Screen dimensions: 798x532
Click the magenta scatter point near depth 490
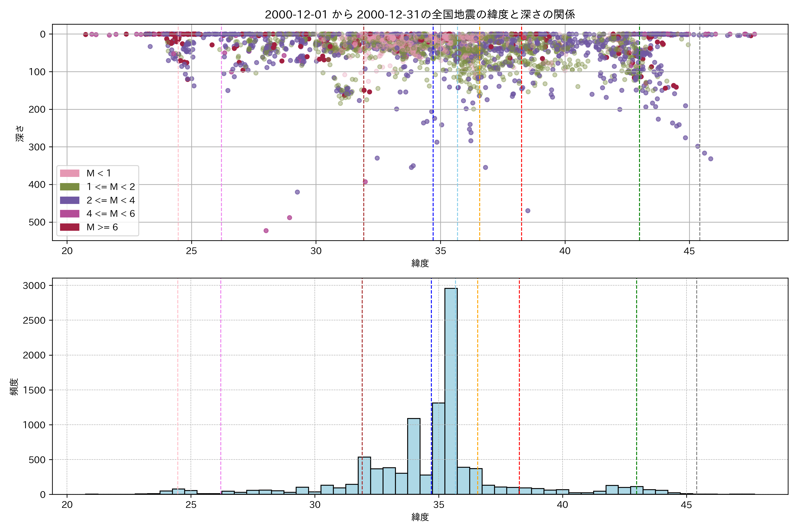pyautogui.click(x=289, y=217)
